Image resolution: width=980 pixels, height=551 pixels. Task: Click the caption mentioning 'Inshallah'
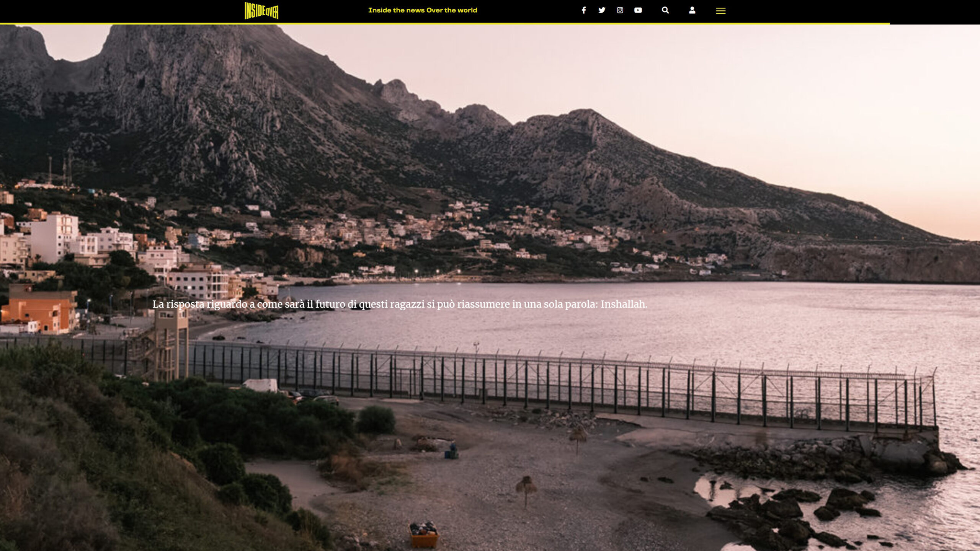click(400, 304)
